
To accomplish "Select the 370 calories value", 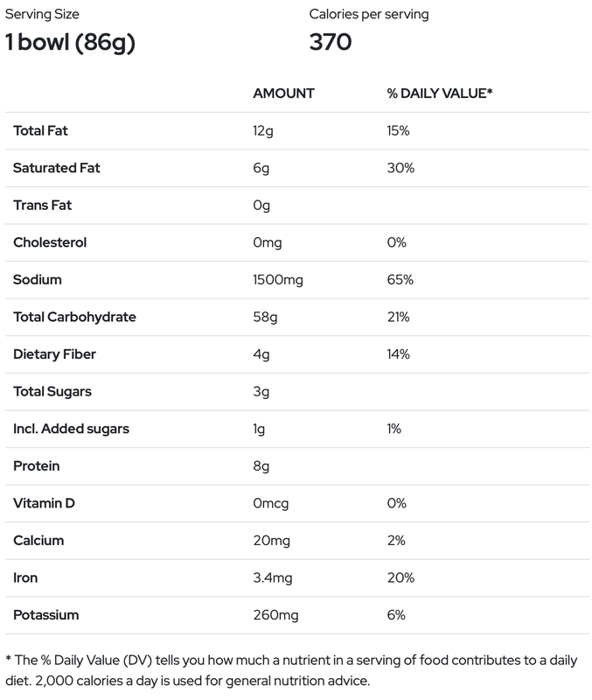I will (x=331, y=42).
